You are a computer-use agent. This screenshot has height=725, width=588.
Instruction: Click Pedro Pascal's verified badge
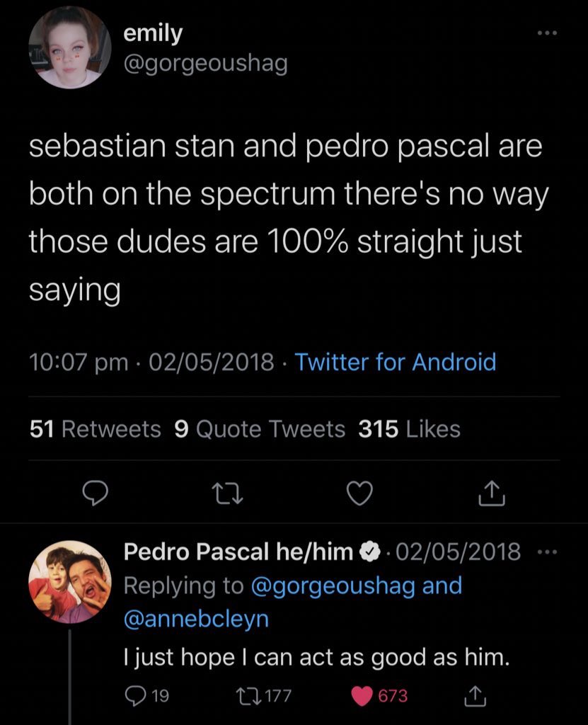tap(369, 552)
